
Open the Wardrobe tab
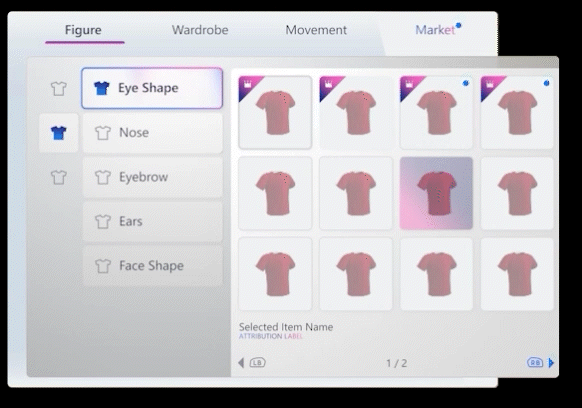click(200, 30)
